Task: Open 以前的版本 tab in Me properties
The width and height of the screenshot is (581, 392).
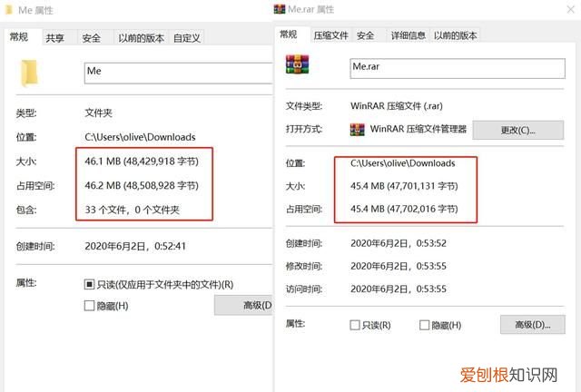Action: click(x=142, y=38)
